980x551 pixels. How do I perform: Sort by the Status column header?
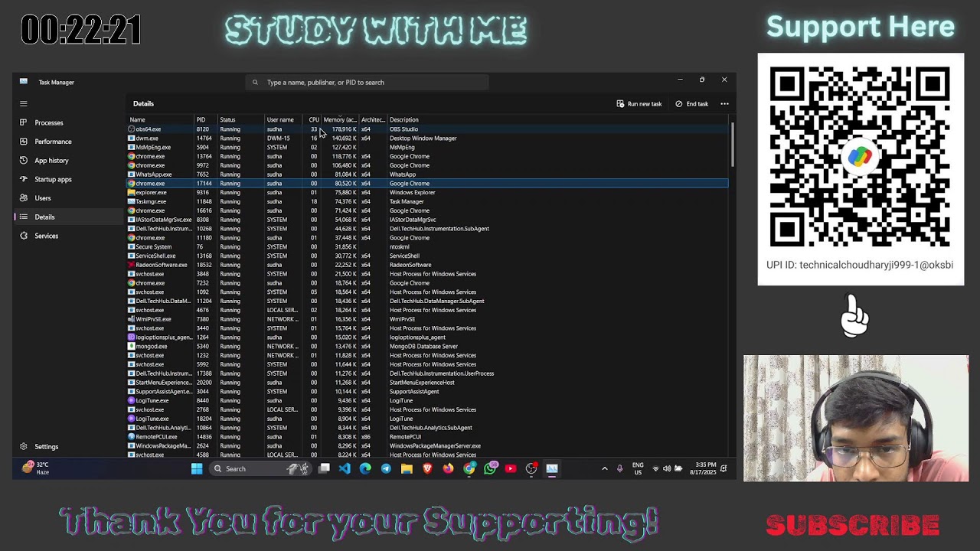pyautogui.click(x=240, y=119)
